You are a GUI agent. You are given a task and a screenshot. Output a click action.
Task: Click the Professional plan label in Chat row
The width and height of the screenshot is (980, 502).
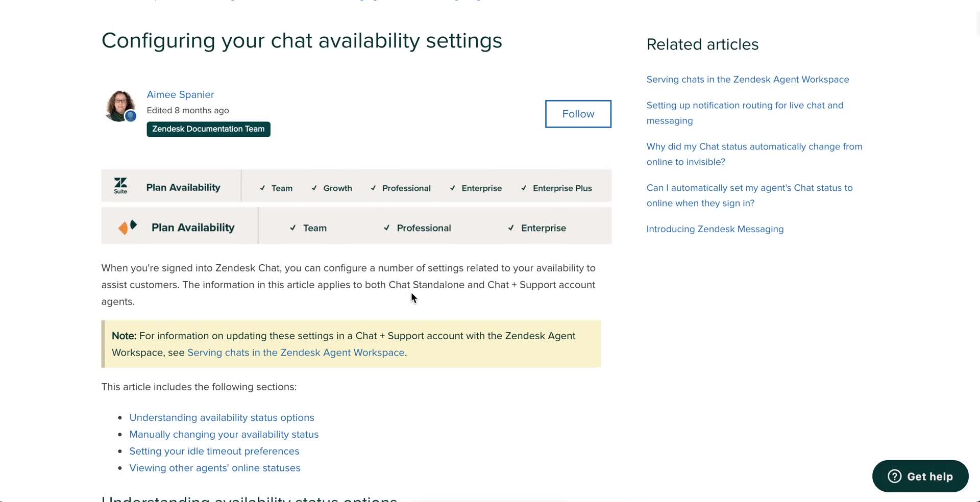point(424,228)
